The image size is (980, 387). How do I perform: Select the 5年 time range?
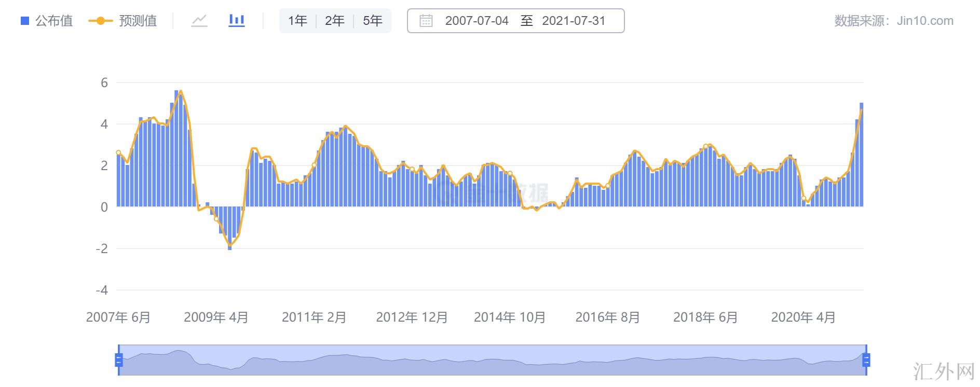[372, 21]
